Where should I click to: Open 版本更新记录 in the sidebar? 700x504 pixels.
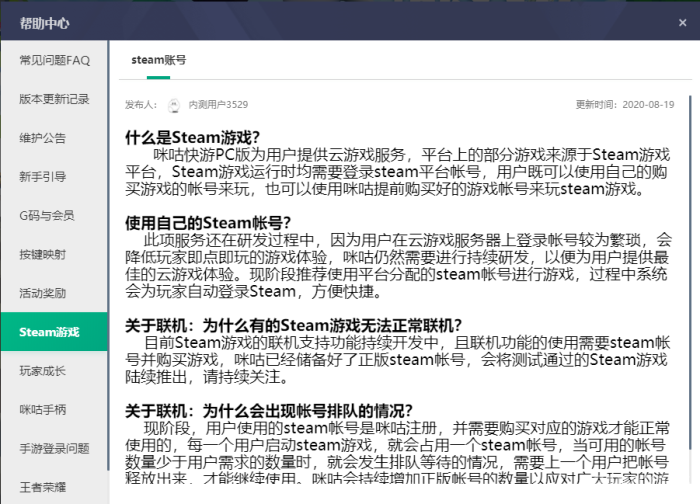coord(54,99)
